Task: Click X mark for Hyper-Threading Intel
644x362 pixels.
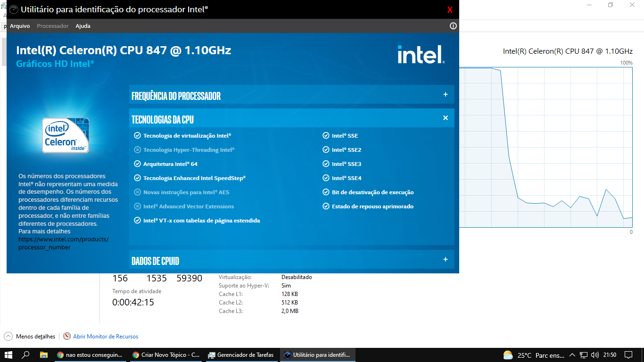Action: [137, 150]
